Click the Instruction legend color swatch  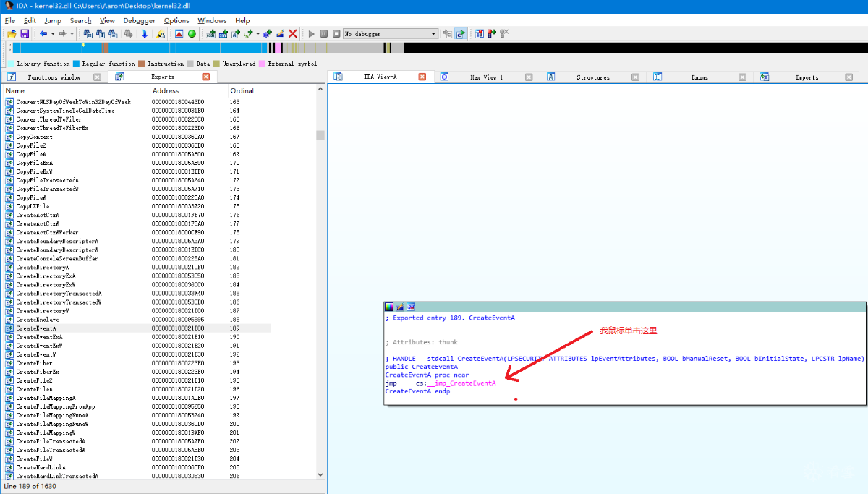(142, 64)
